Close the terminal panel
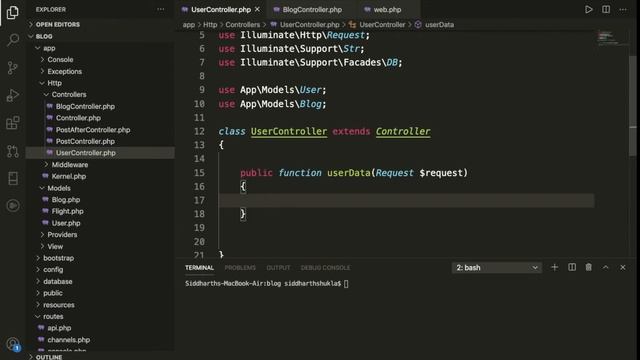Screen dimensions: 640x360 (x=622, y=267)
